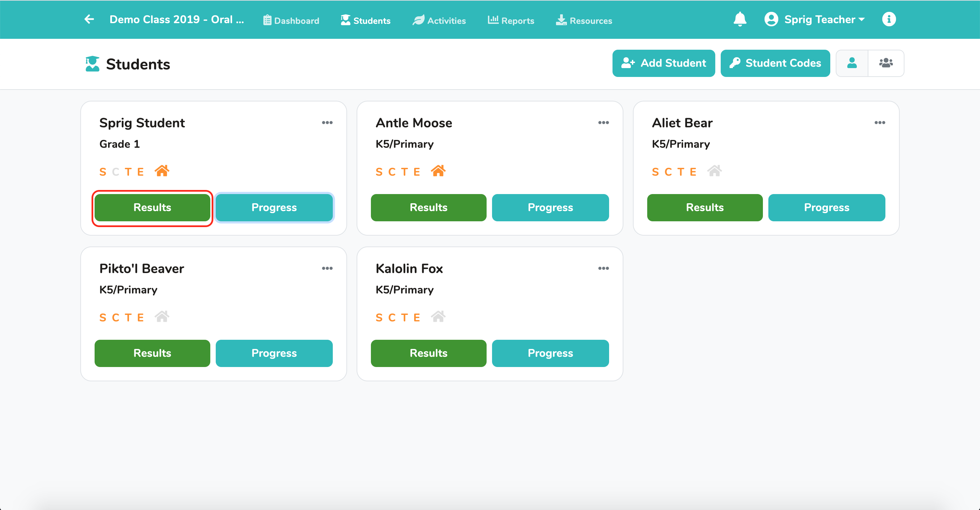
Task: View Kalolin Fox's Progress
Action: click(x=550, y=353)
